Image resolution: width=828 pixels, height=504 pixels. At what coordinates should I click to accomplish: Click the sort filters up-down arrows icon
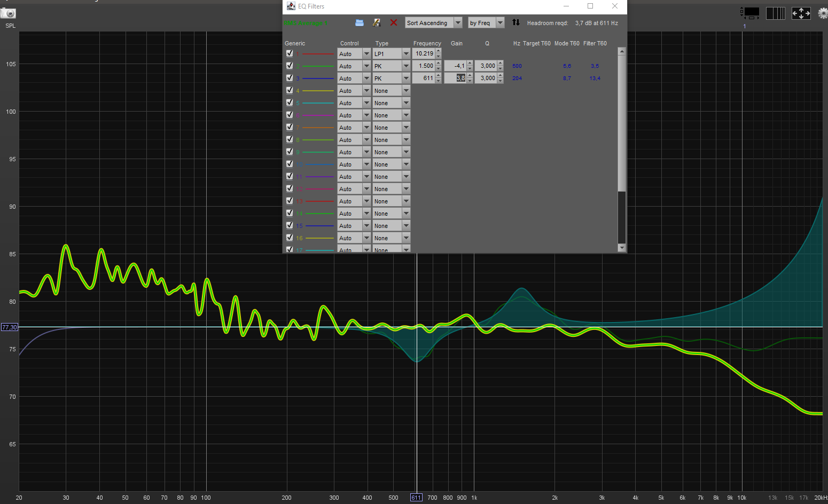(x=515, y=22)
